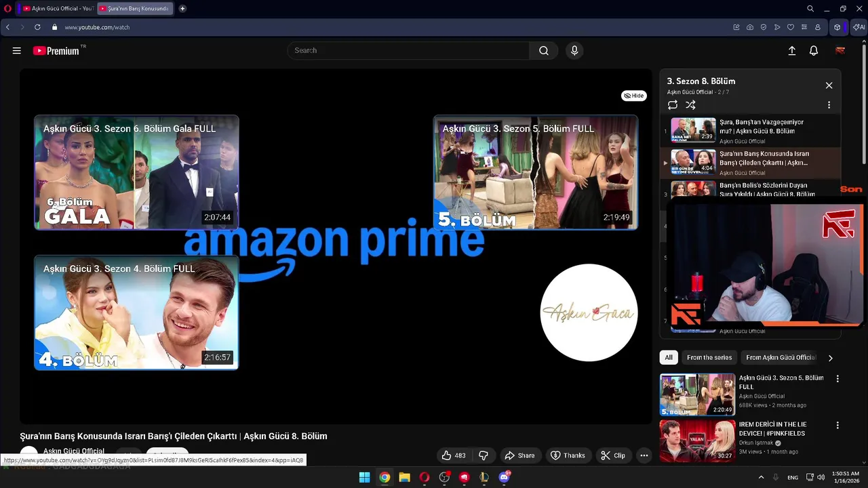868x488 pixels.
Task: Play 'Barış'ın Belis'e Sözlerini Duyan' playlist item
Action: 751,189
